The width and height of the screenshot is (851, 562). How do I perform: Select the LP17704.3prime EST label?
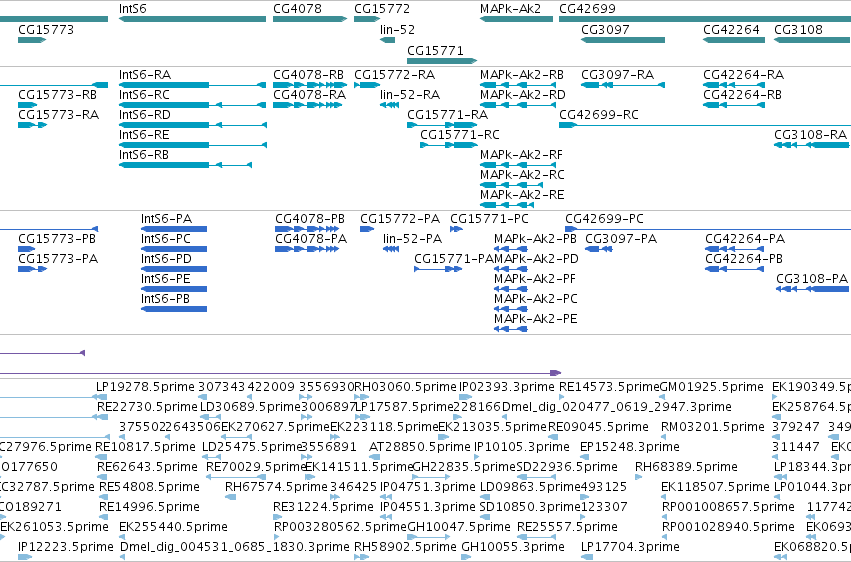[x=630, y=547]
